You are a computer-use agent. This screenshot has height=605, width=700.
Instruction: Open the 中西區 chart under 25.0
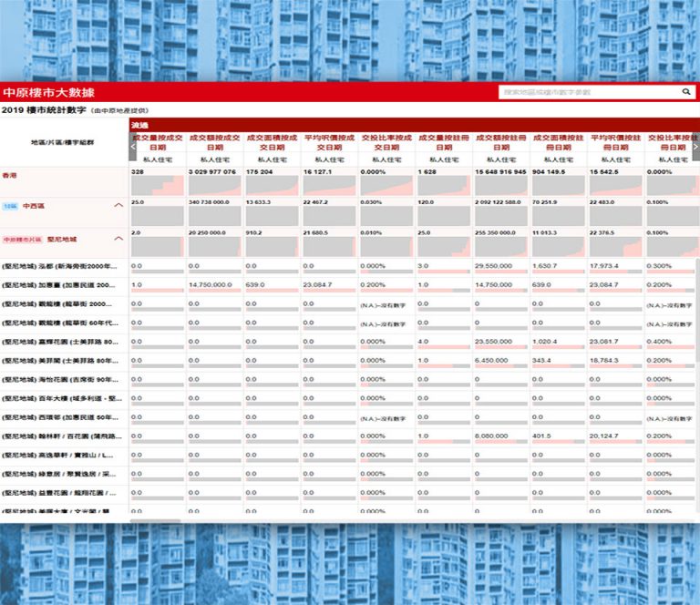point(157,216)
